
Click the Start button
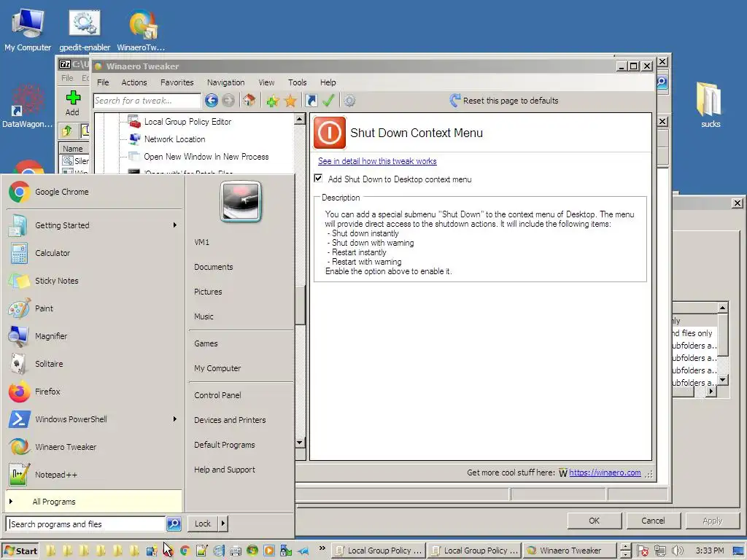(x=20, y=551)
